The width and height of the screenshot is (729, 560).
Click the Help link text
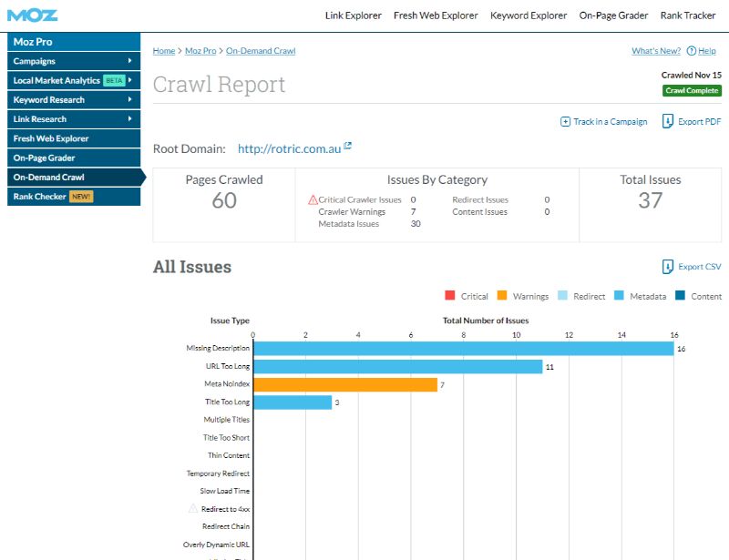[707, 51]
